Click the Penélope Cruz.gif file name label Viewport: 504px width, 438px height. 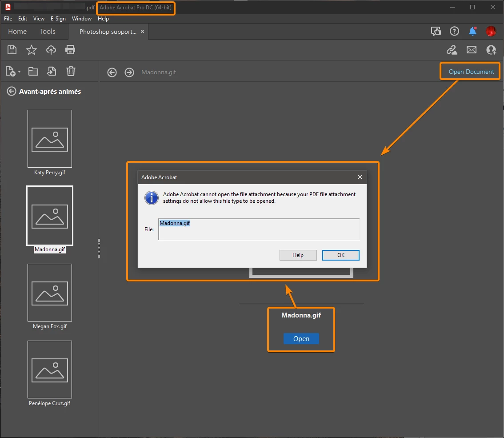pos(49,403)
